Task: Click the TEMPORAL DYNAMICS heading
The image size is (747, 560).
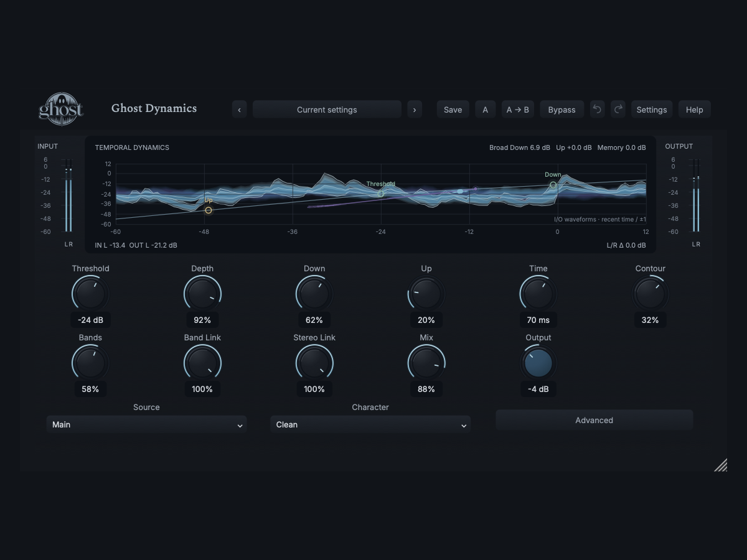Action: pyautogui.click(x=132, y=147)
